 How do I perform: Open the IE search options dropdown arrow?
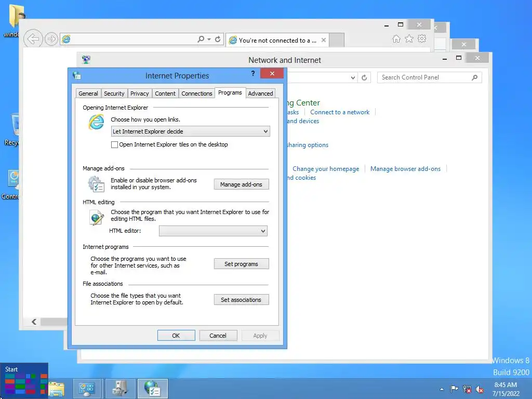(209, 39)
